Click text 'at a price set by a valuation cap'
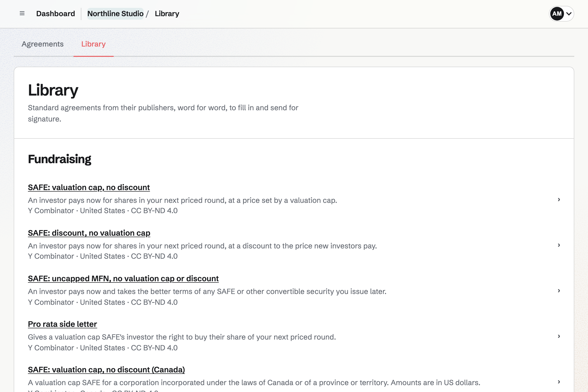This screenshot has width=588, height=392. [282, 200]
